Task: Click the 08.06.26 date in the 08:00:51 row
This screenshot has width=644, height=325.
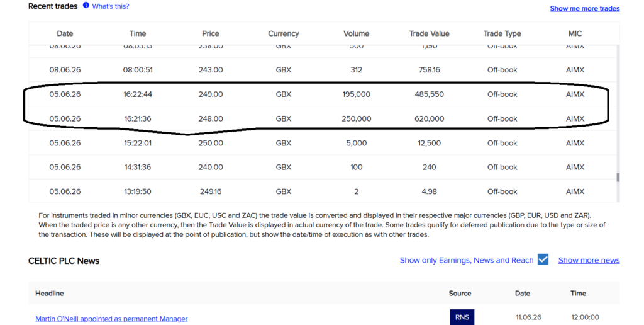Action: [65, 70]
